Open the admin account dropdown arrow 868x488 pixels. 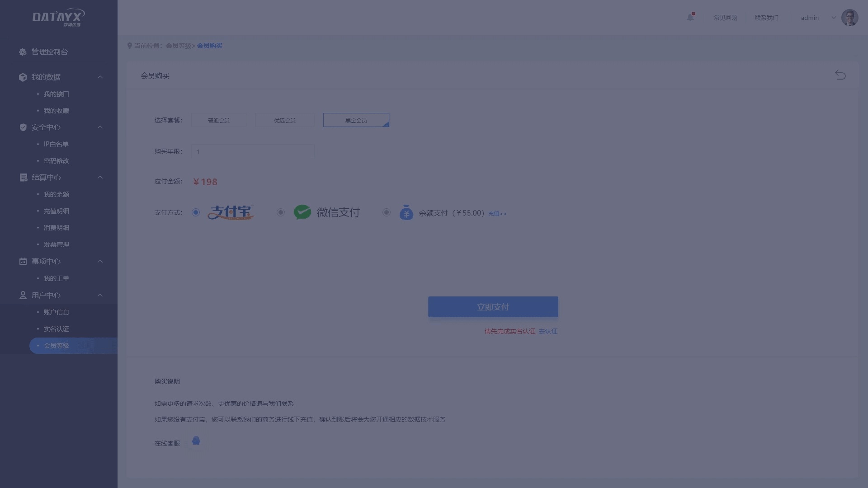[x=834, y=18]
